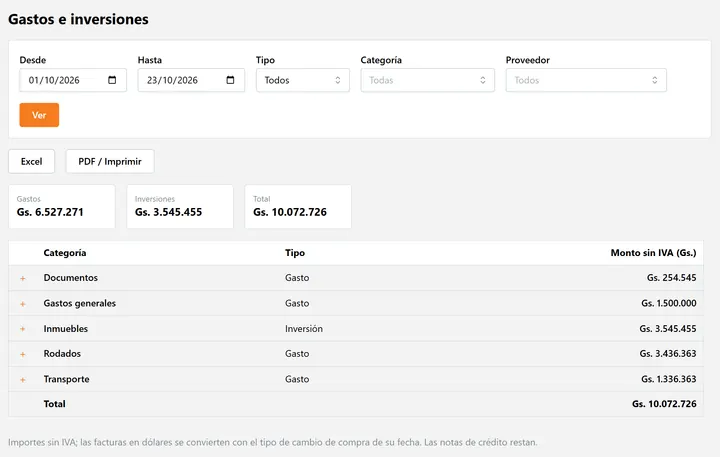Click the Importes sin IVA footnote text

pos(272,442)
